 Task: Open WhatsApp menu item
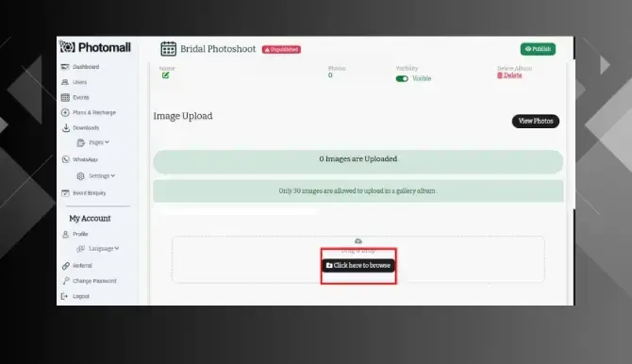pos(85,159)
